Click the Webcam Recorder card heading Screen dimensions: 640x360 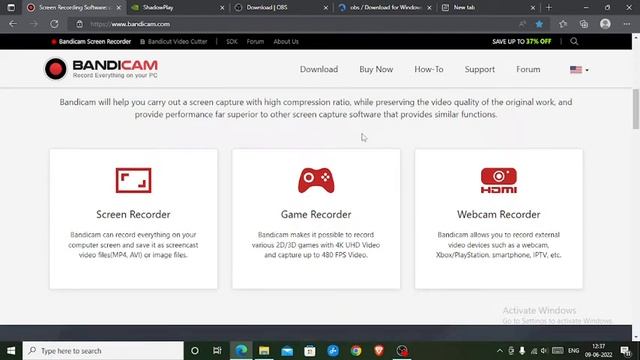[498, 214]
